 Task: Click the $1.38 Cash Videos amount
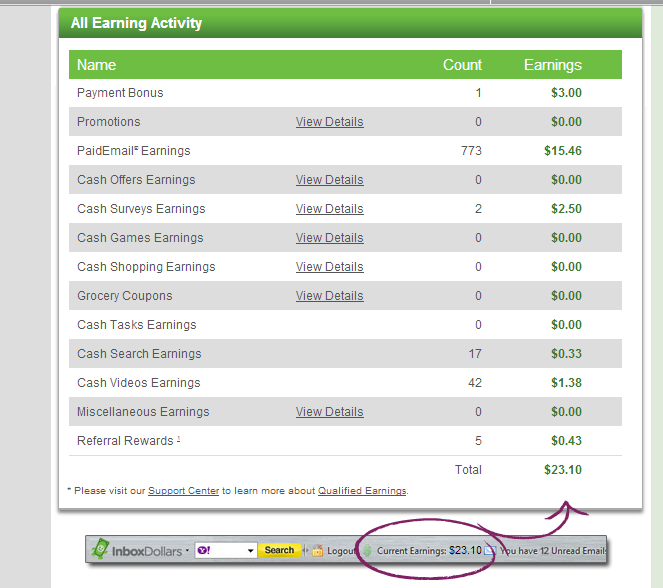click(566, 383)
